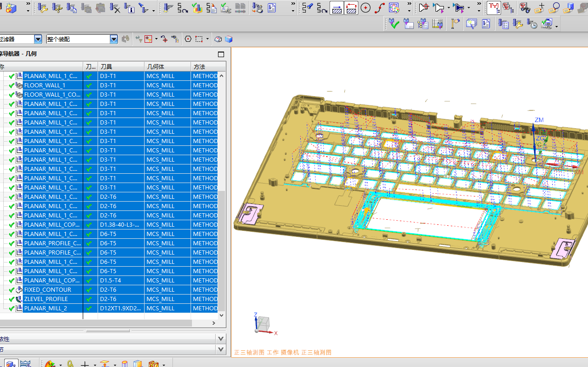Toggle the highlighted navigator view button
This screenshot has height=367, width=588.
(494, 8)
